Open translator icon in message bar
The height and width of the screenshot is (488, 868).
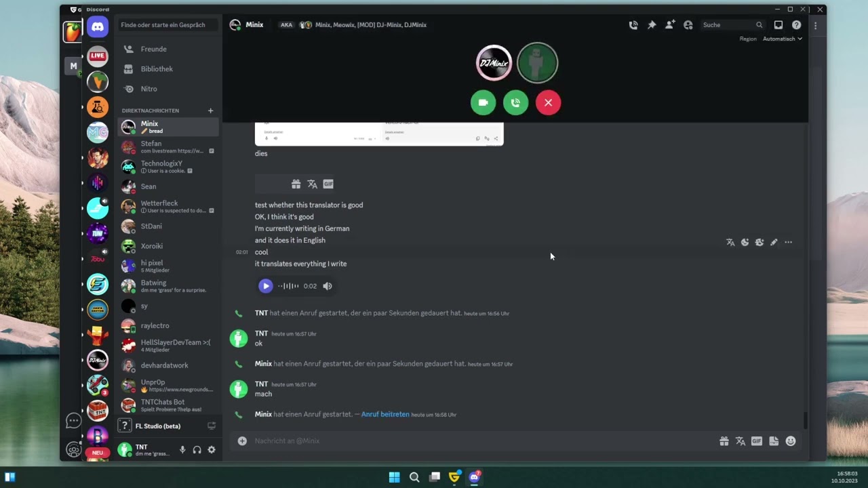[741, 441]
